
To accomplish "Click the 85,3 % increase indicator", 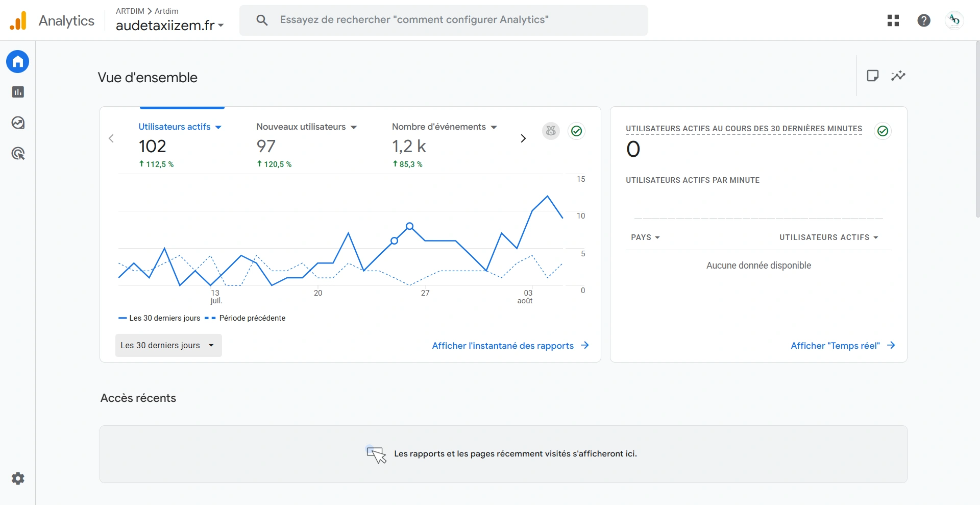I will point(407,164).
